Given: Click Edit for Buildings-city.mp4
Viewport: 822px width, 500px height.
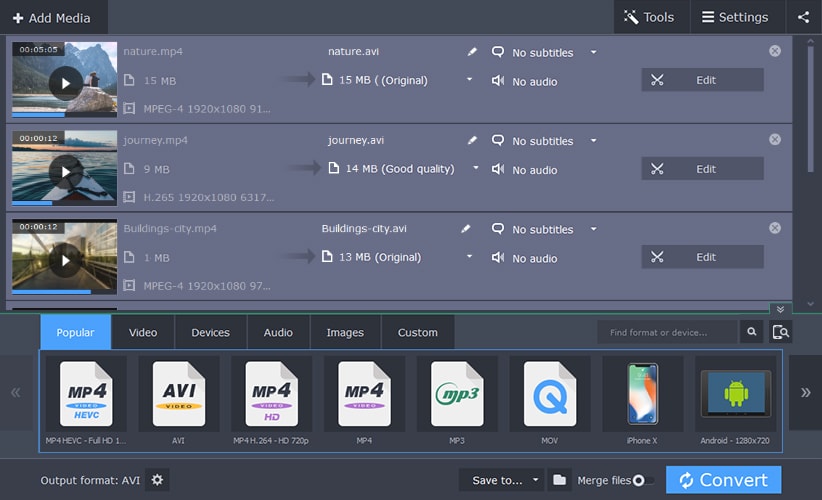Looking at the screenshot, I should click(x=702, y=257).
